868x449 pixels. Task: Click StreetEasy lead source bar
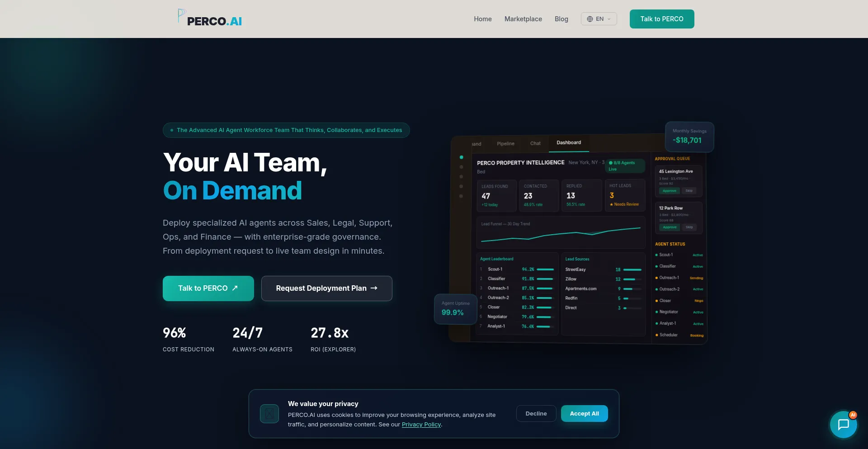coord(632,270)
